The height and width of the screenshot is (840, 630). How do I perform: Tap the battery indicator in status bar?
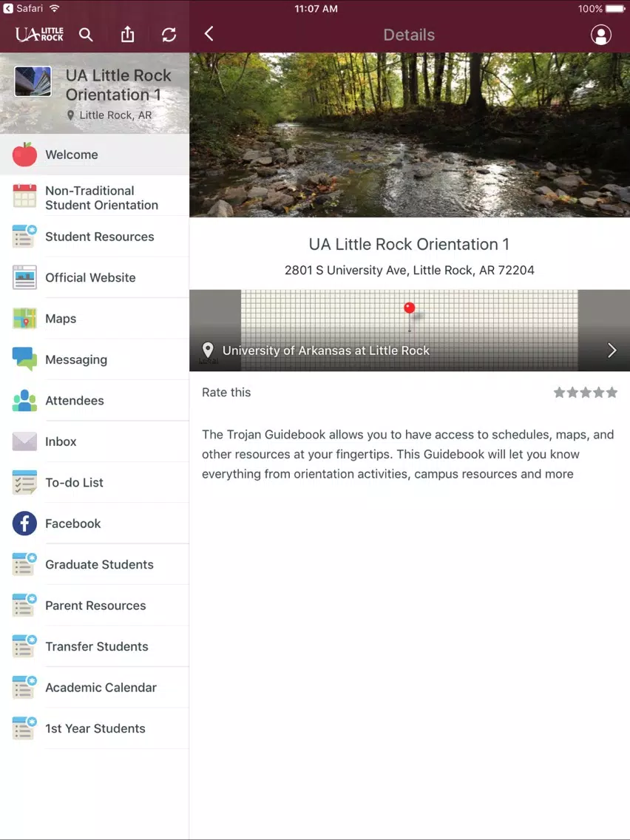coord(615,9)
